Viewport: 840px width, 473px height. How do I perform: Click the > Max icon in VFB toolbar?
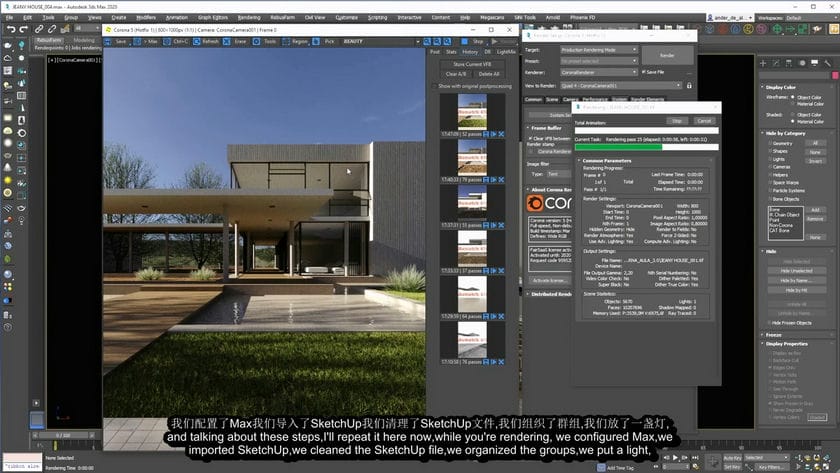pyautogui.click(x=137, y=41)
